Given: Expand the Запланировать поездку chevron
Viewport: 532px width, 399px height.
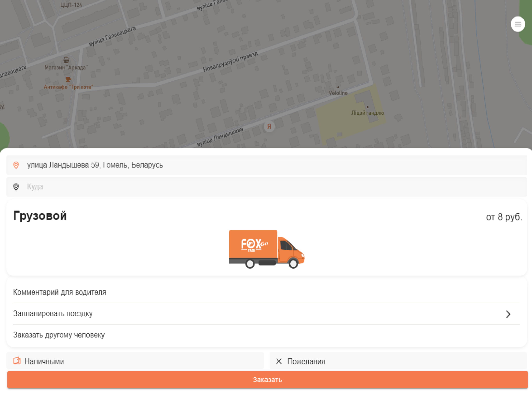Looking at the screenshot, I should [x=508, y=314].
